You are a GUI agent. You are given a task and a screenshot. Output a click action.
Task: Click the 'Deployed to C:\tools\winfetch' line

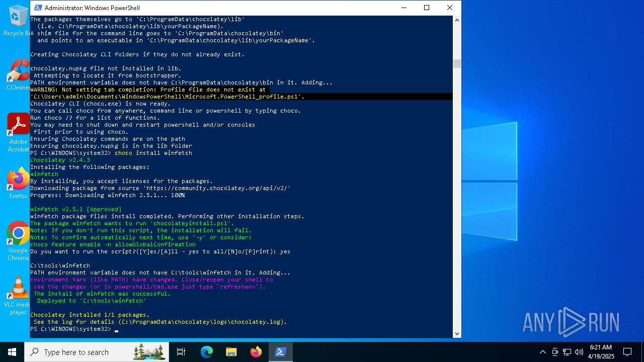tap(92, 301)
